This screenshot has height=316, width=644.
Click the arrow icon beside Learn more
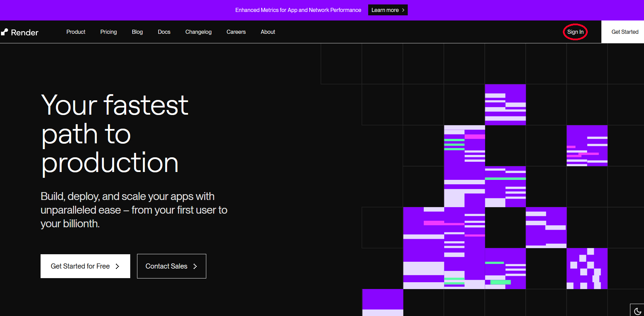(x=403, y=10)
